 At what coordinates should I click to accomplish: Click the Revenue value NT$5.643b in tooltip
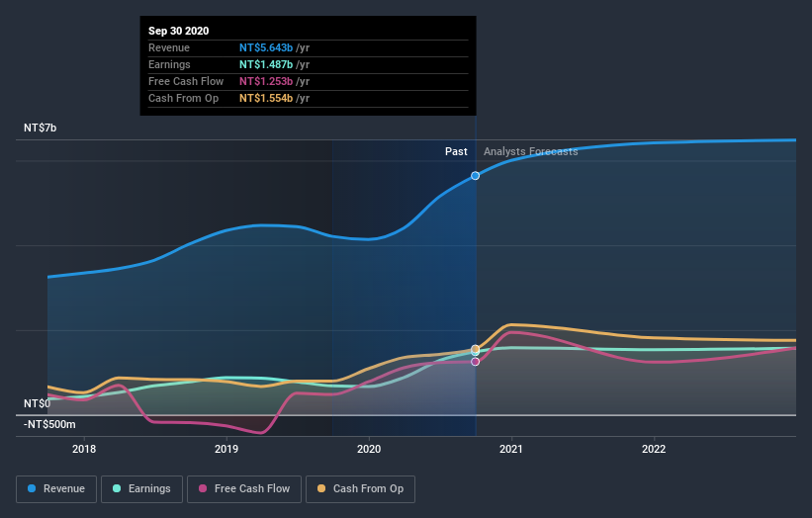tap(266, 47)
